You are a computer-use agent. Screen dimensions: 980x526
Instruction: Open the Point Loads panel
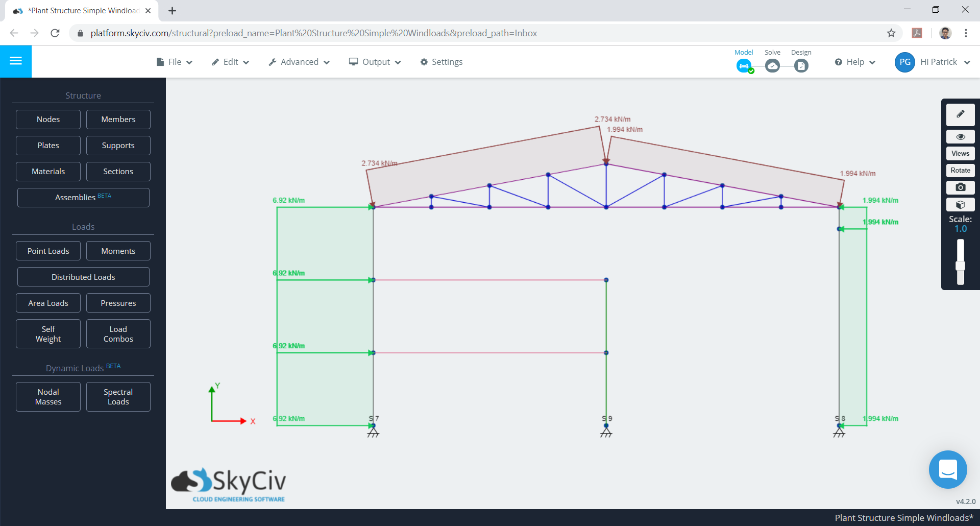48,251
